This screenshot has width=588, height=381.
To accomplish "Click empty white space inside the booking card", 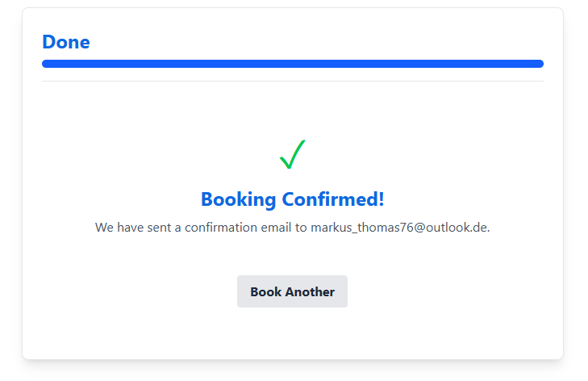I will 121,307.
